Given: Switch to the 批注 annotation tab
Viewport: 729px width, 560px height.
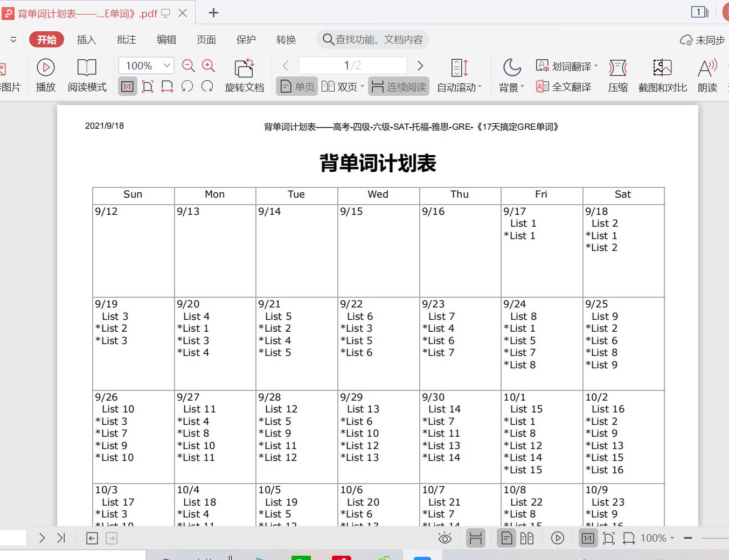Looking at the screenshot, I should tap(127, 40).
